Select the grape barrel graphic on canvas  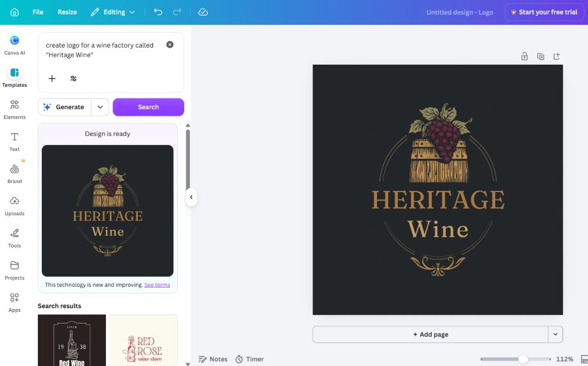pyautogui.click(x=439, y=143)
